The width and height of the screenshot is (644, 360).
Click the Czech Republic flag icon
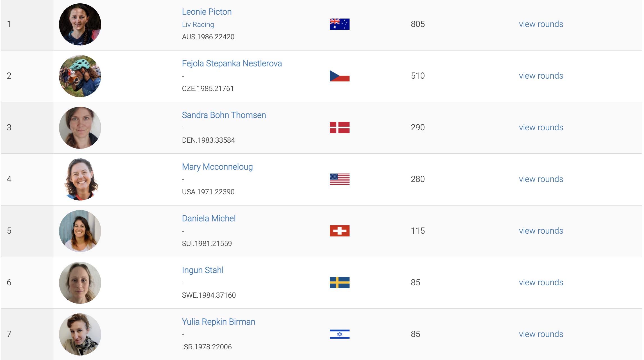click(x=339, y=76)
